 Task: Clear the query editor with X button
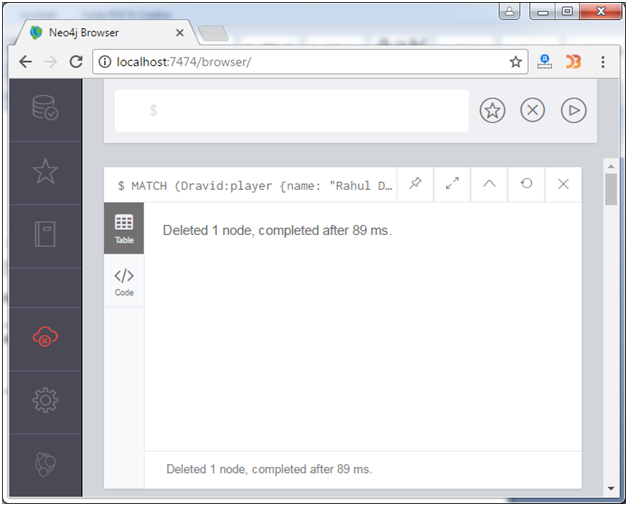pos(532,110)
